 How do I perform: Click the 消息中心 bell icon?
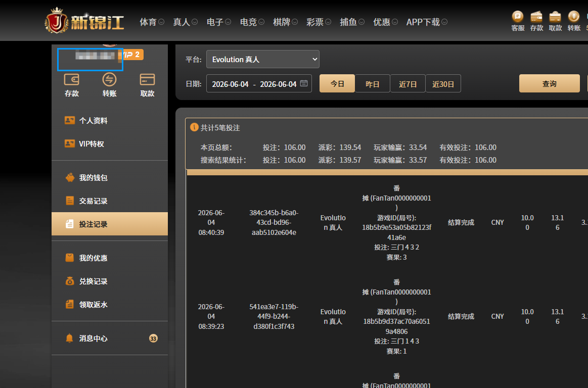(69, 338)
